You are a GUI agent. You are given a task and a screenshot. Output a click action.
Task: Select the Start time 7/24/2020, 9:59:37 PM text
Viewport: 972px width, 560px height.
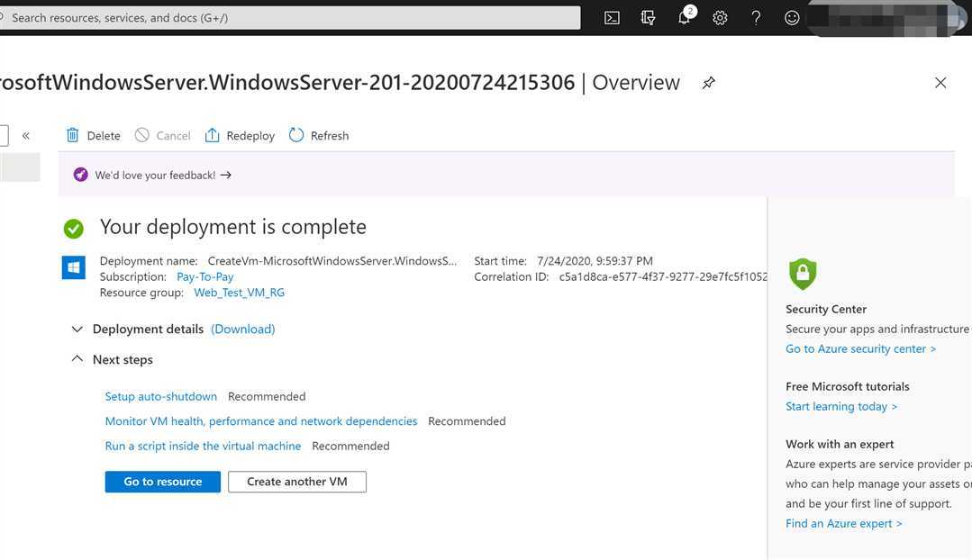click(x=595, y=261)
